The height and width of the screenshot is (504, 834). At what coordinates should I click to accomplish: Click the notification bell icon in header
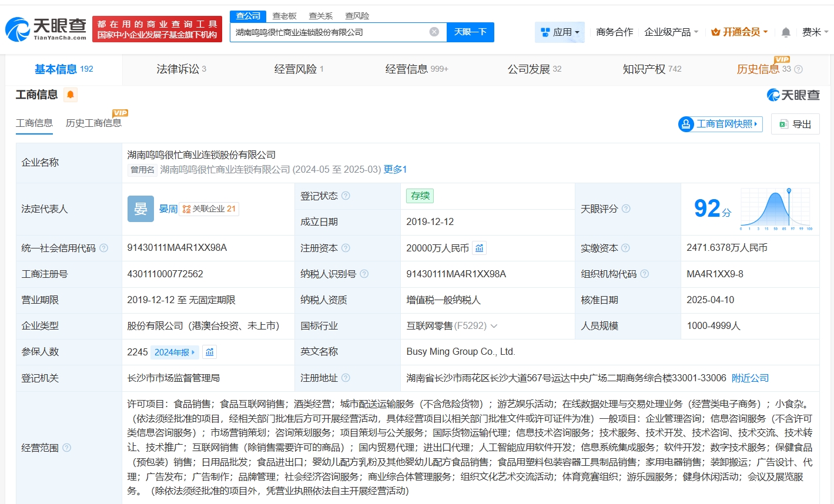(785, 32)
